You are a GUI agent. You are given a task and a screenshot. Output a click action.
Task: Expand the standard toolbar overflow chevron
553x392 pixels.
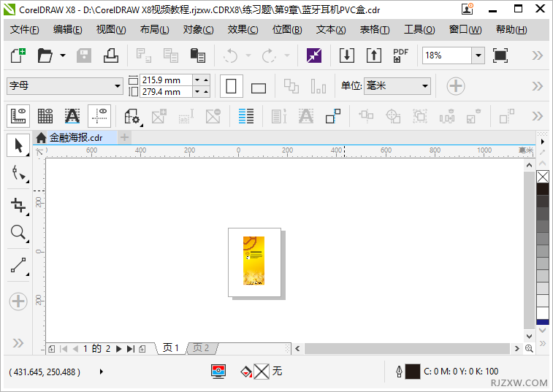pos(538,55)
